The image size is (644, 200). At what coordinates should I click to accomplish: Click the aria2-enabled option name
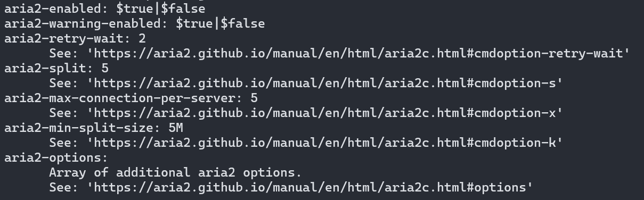[53, 9]
